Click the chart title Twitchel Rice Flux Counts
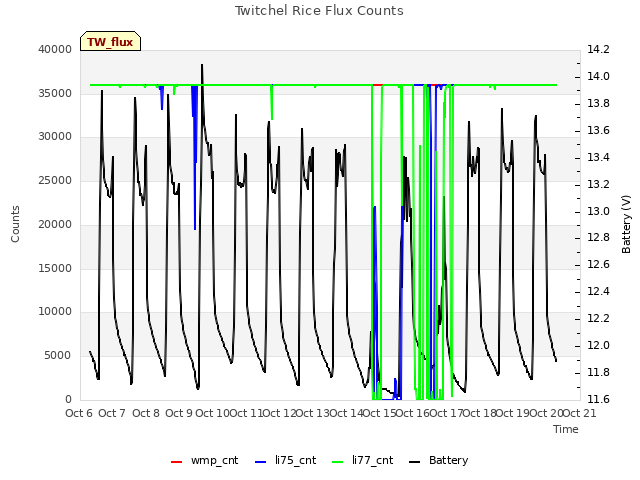The image size is (640, 480). click(x=319, y=11)
